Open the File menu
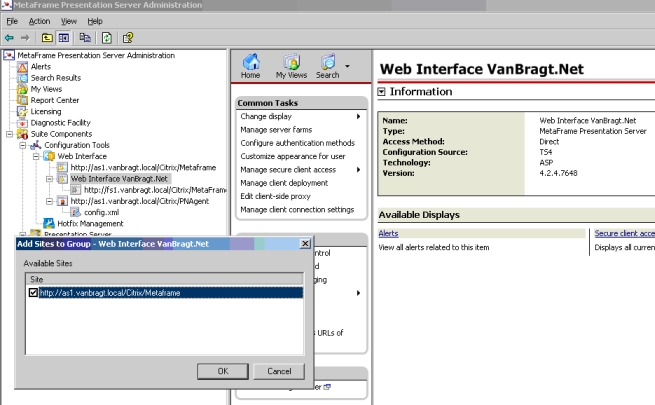Image resolution: width=655 pixels, height=405 pixels. [x=12, y=21]
